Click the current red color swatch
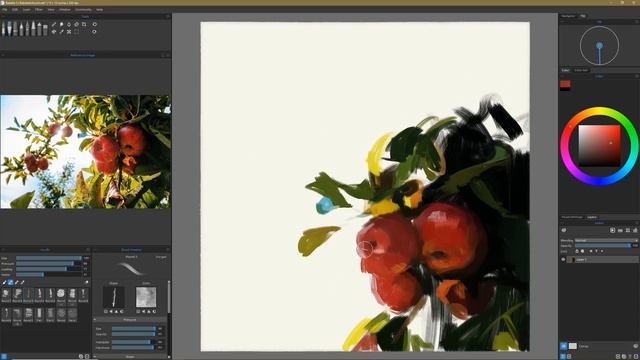 click(565, 84)
